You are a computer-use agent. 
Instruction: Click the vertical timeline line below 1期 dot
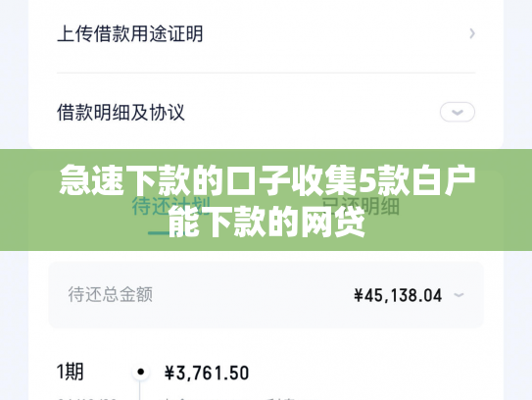[x=140, y=390]
